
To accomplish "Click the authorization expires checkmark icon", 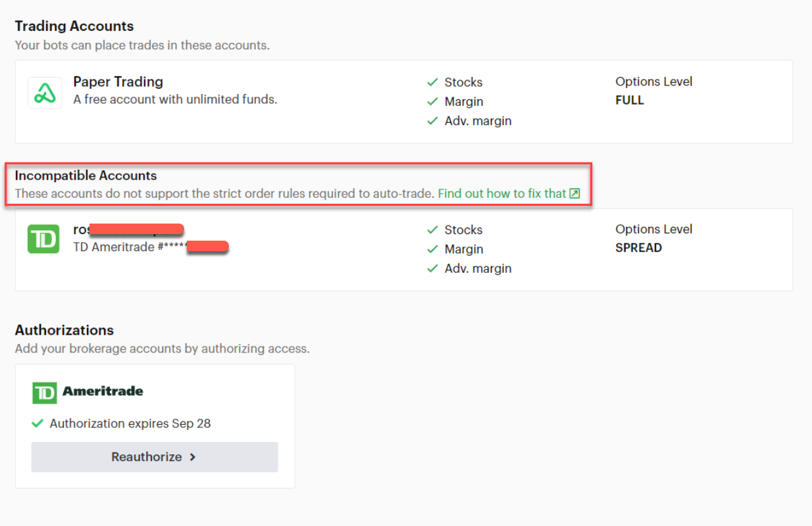I will (x=38, y=423).
